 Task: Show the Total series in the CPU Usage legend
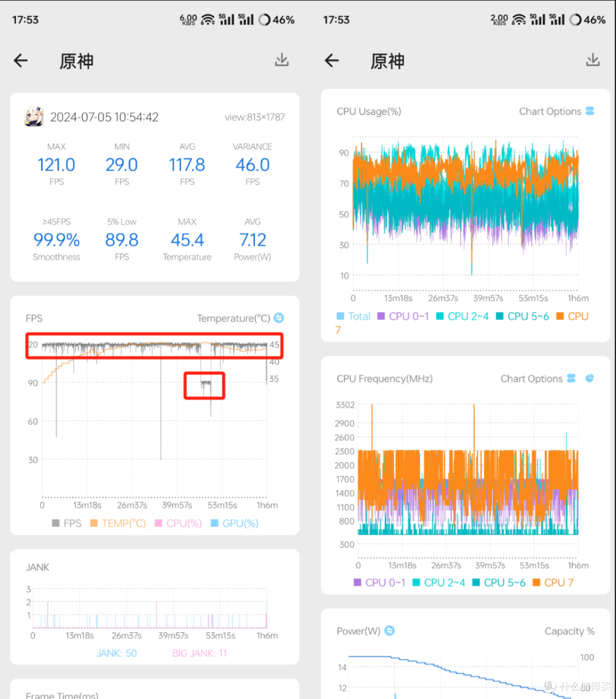354,316
